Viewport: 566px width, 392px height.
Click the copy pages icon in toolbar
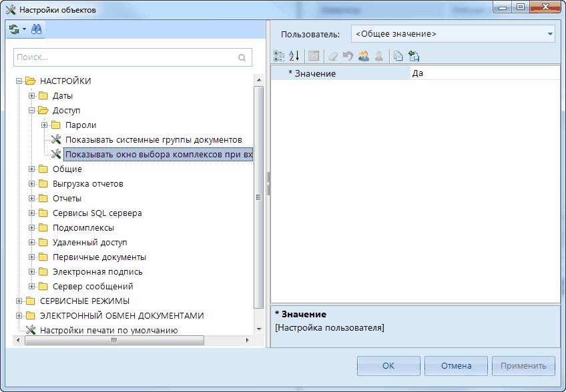click(398, 56)
